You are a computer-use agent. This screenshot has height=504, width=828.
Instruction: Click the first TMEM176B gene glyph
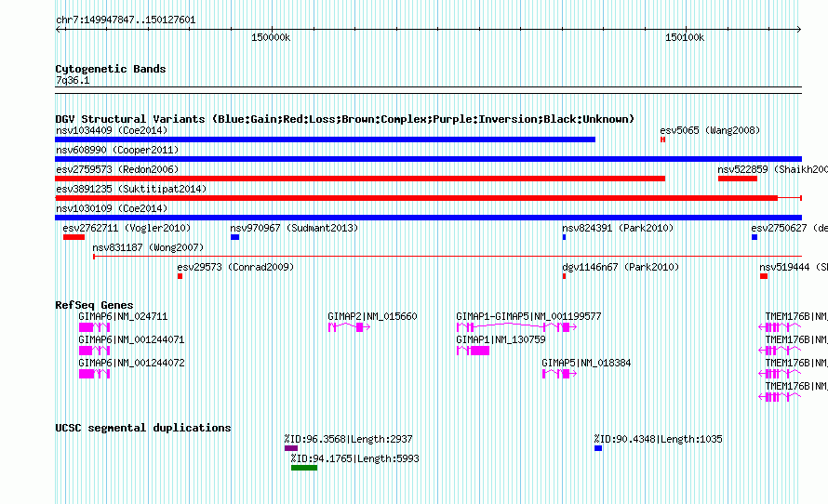[x=780, y=327]
